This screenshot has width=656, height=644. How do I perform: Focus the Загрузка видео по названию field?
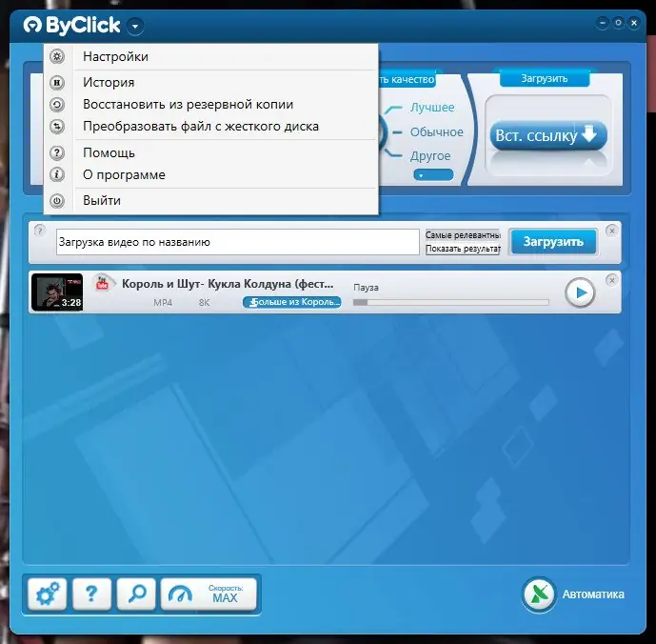pos(238,242)
